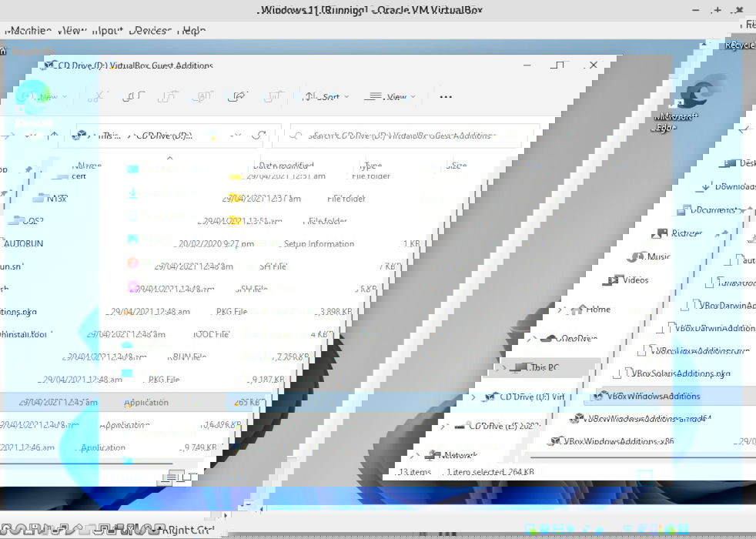
Task: Select the NT3x folder
Action: point(51,199)
